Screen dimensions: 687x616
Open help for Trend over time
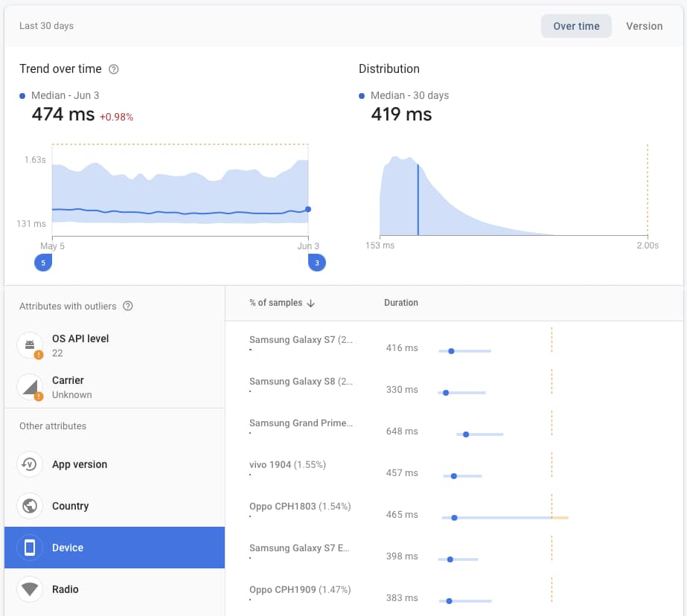click(113, 69)
